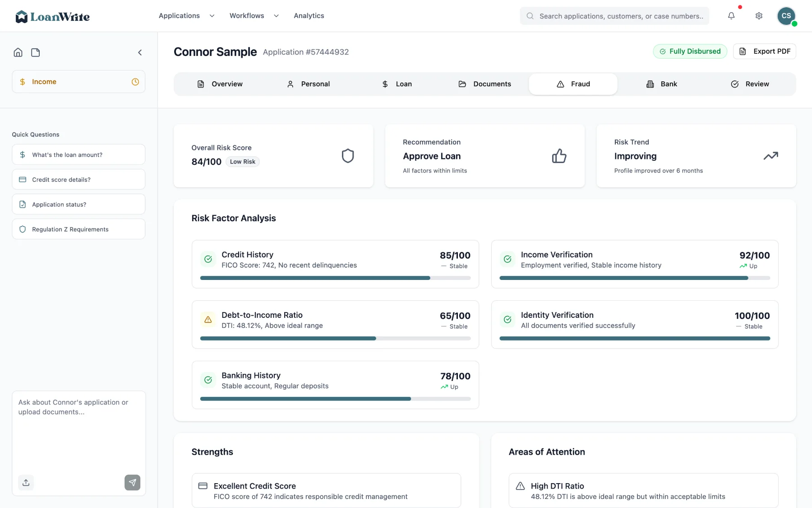812x508 pixels.
Task: Click the Ask about Connor's application textbox
Action: pos(78,431)
